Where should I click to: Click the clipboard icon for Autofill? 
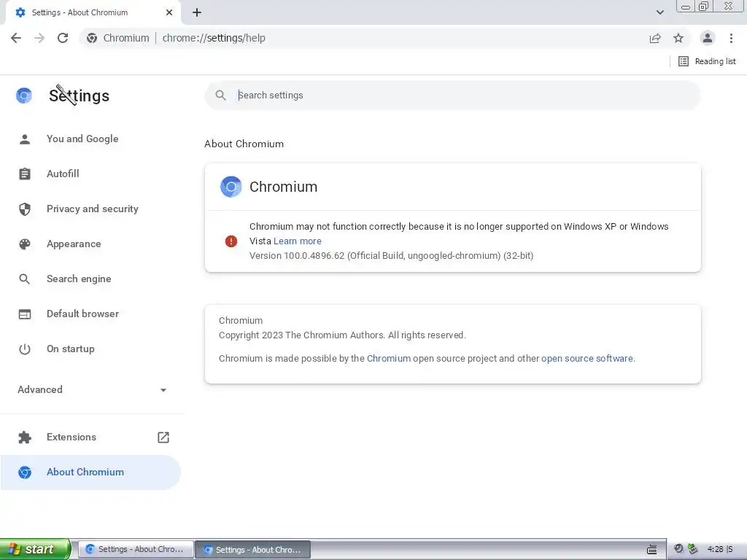tap(25, 174)
